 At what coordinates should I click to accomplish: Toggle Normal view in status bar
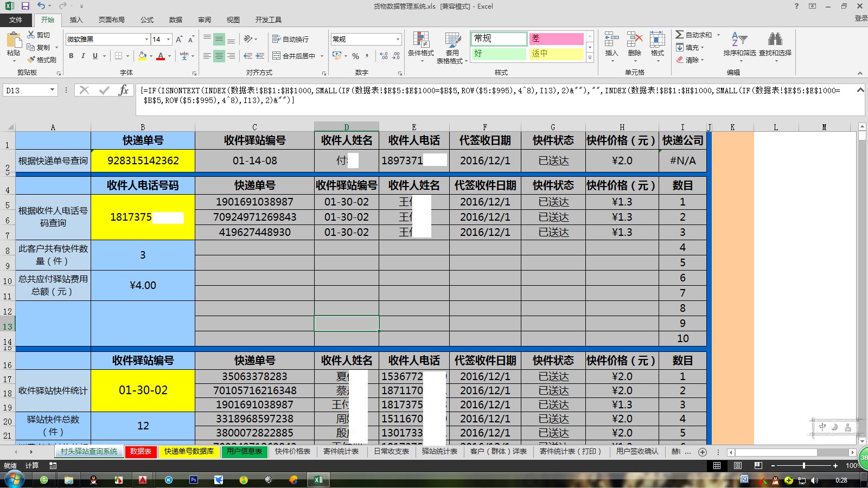[x=717, y=465]
